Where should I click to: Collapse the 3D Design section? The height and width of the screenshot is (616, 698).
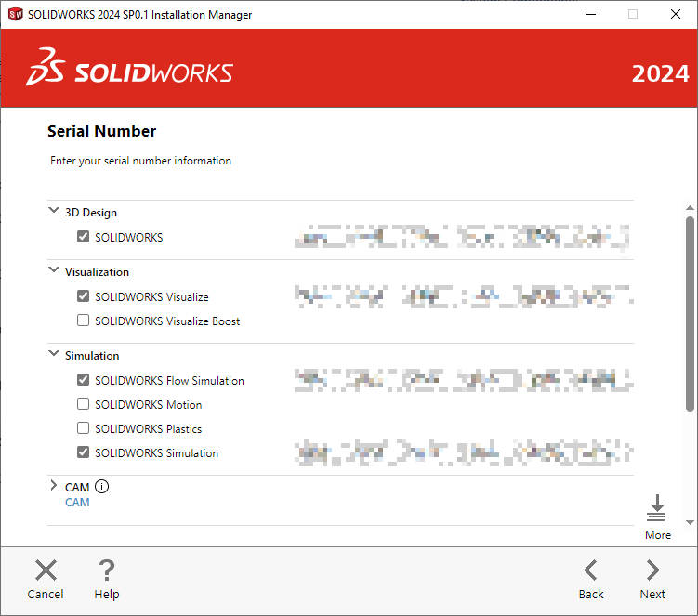coord(53,212)
